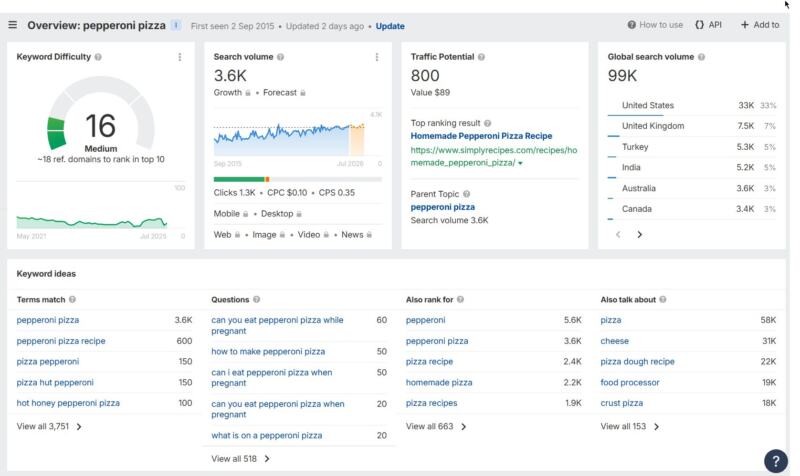Viewport: 800px width, 476px height.
Task: Select the locked Desktop option
Action: point(281,214)
